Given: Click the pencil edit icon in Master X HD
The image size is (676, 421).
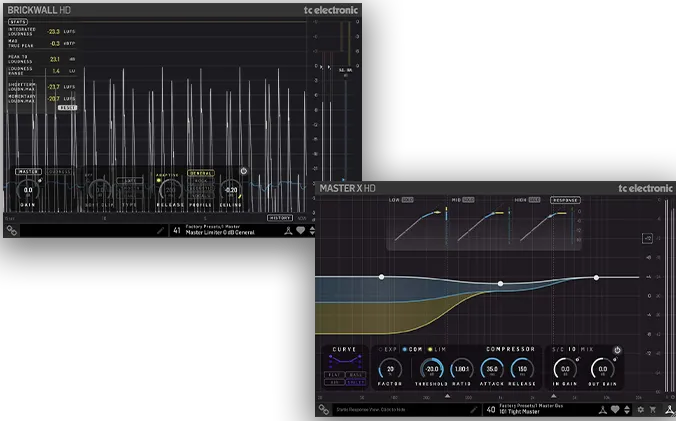Looking at the screenshot, I should (x=473, y=409).
